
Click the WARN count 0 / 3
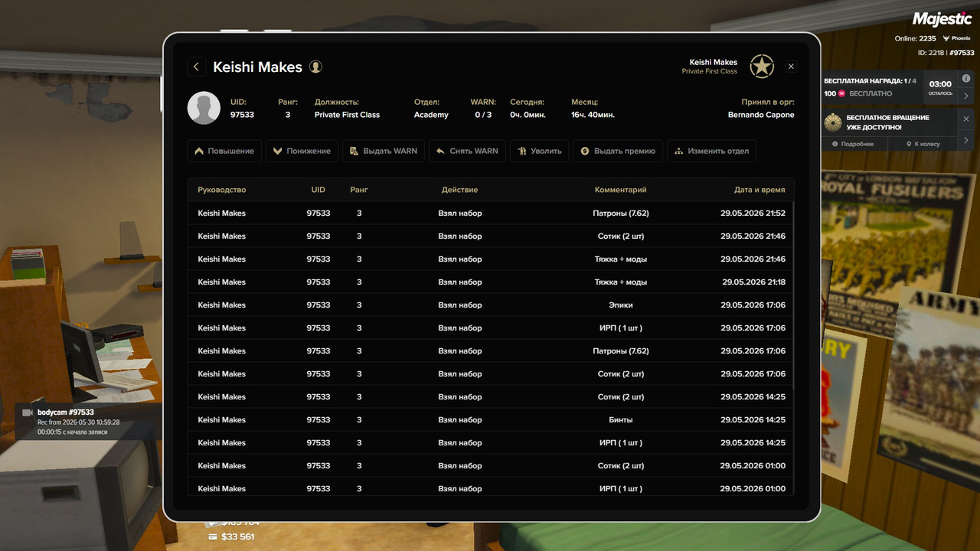tap(483, 115)
